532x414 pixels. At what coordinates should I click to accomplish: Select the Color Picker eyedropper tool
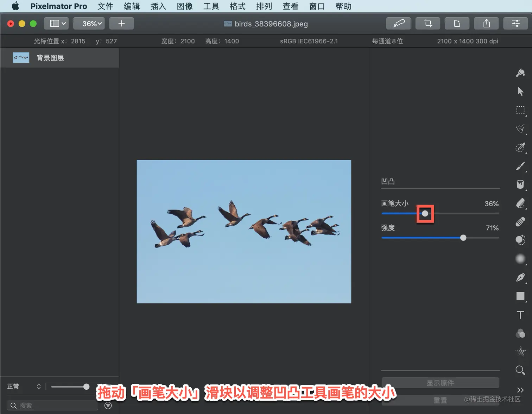520,147
